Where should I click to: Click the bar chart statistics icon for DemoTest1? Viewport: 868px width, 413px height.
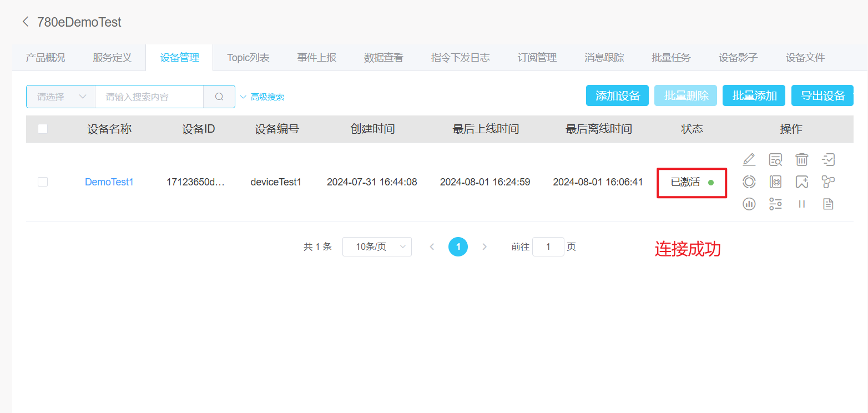tap(749, 204)
